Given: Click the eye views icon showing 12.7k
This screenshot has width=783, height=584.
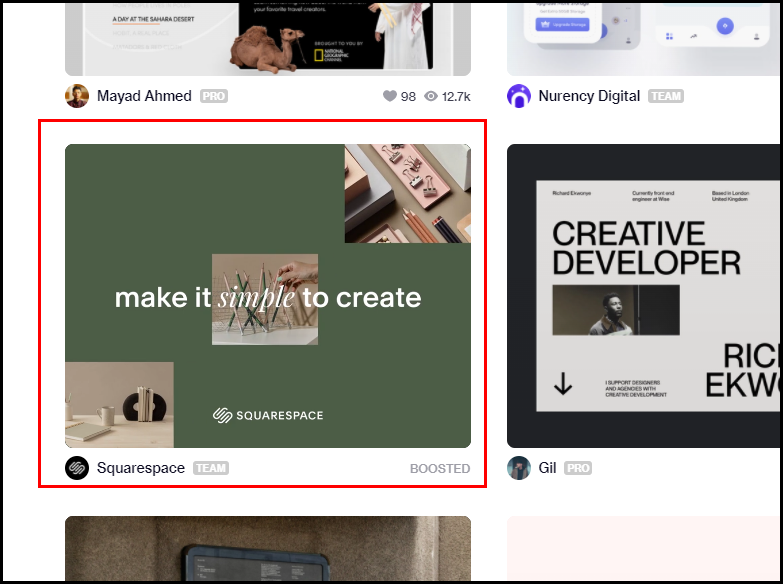Looking at the screenshot, I should click(x=431, y=96).
